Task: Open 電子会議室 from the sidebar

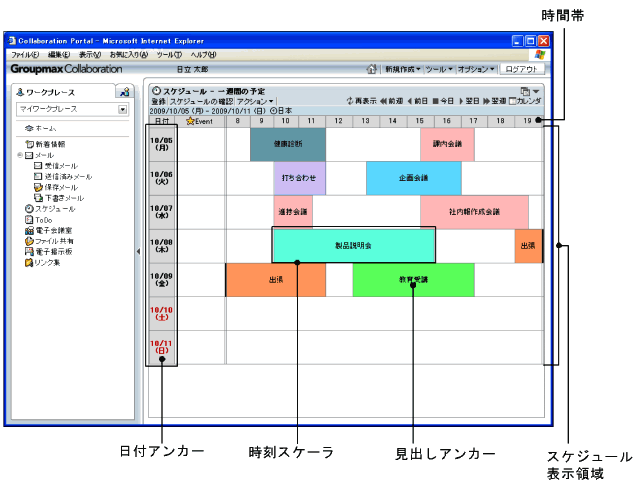Action: tap(48, 230)
